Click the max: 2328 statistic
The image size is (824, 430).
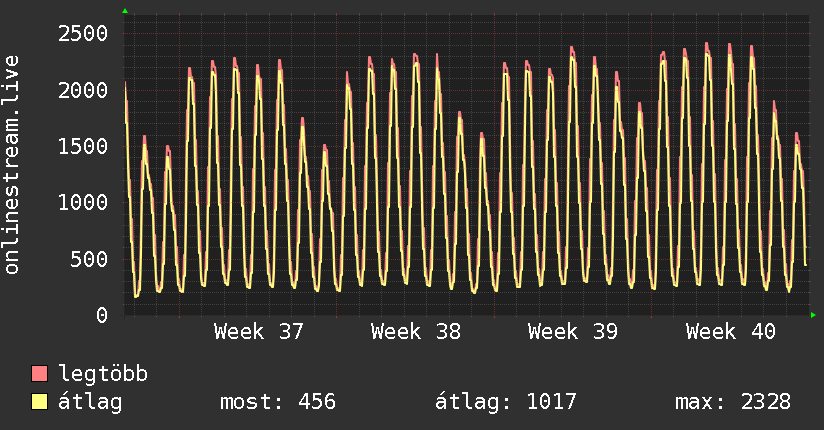point(733,402)
